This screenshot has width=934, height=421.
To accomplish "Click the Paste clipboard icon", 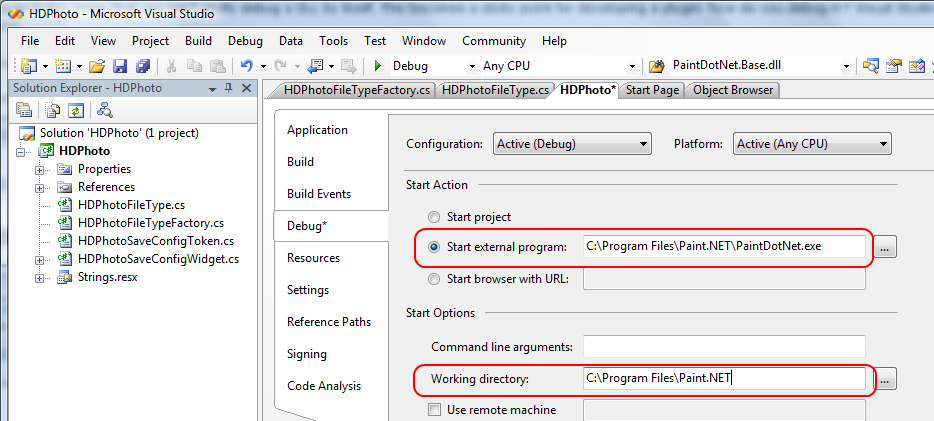I will (x=217, y=66).
